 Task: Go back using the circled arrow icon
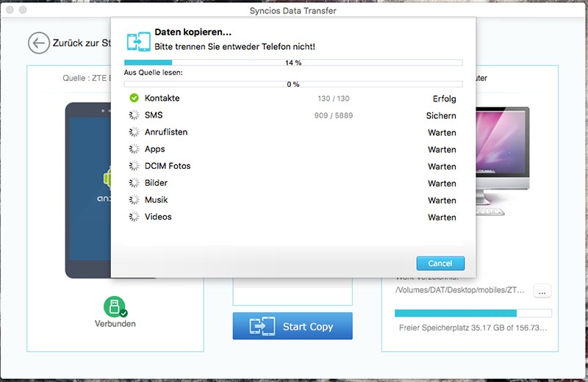tap(39, 43)
